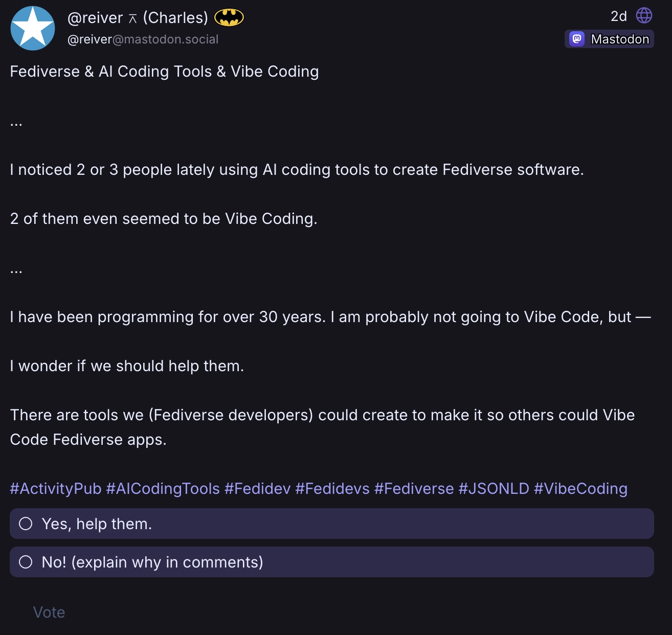Viewport: 672px width, 635px height.
Task: Follow the #AICodingTools hashtag link
Action: (163, 489)
